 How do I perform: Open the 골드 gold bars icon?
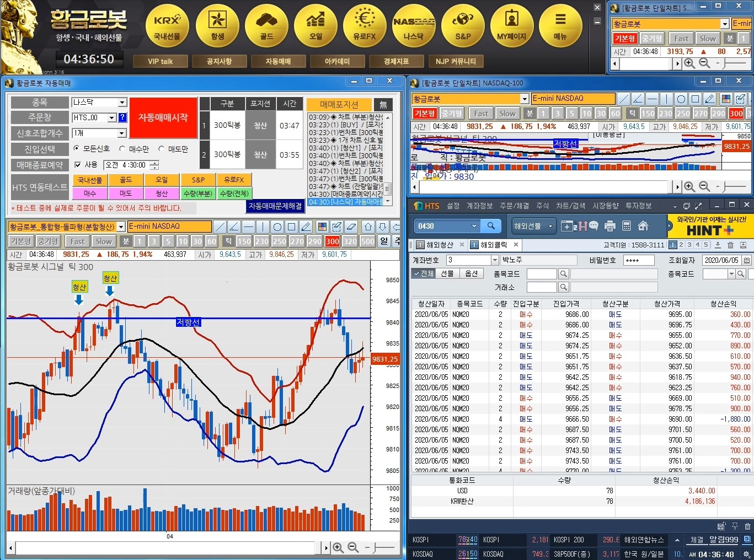pos(266,25)
